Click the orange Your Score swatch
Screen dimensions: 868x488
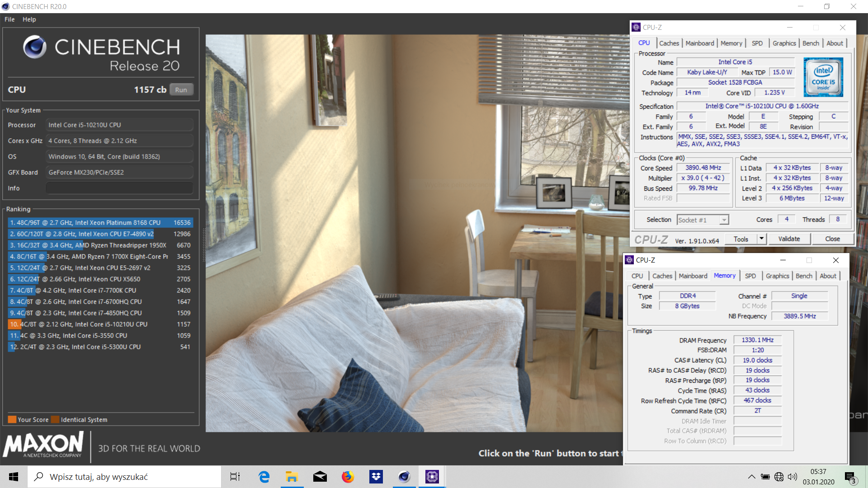12,419
